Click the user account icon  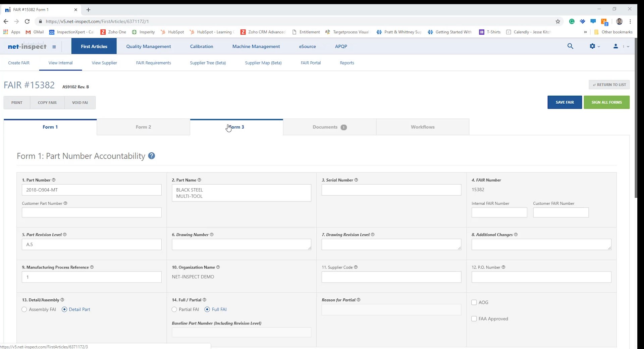tap(615, 46)
